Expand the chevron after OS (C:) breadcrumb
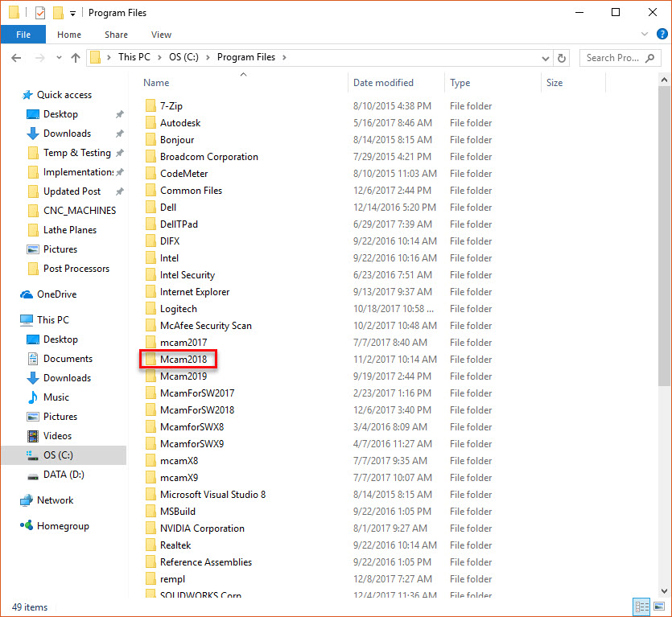This screenshot has height=617, width=672. tap(208, 57)
